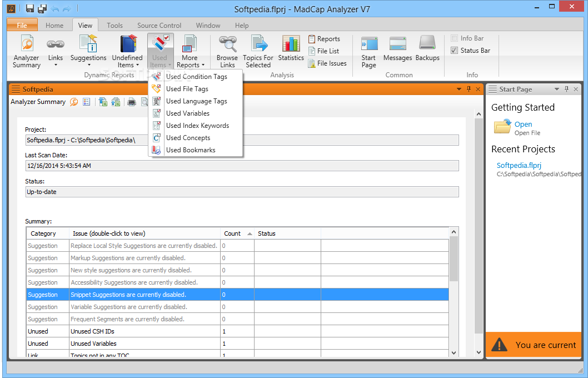Image resolution: width=588 pixels, height=378 pixels.
Task: Switch to the Help tab
Action: (242, 25)
